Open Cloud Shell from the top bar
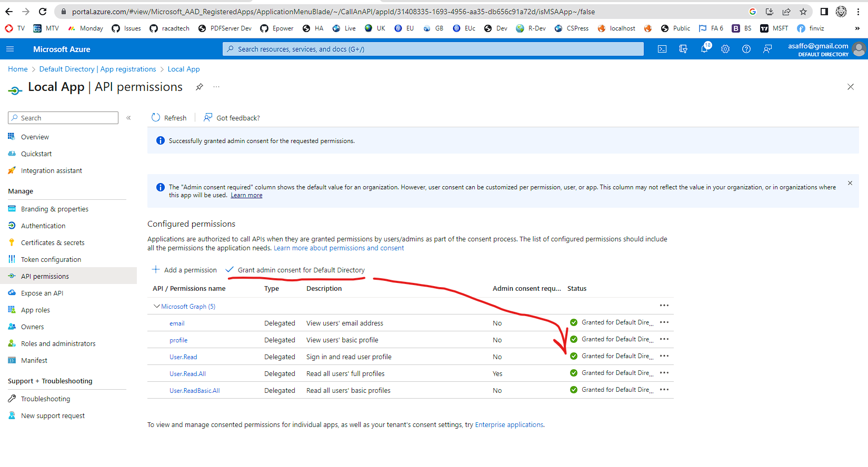The image size is (868, 467). point(662,49)
